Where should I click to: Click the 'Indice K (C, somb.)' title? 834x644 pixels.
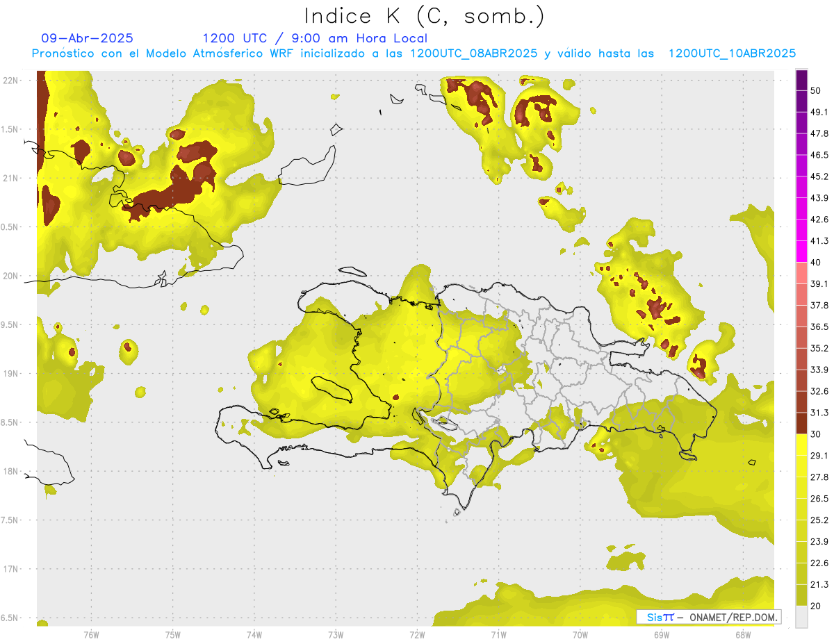(425, 16)
